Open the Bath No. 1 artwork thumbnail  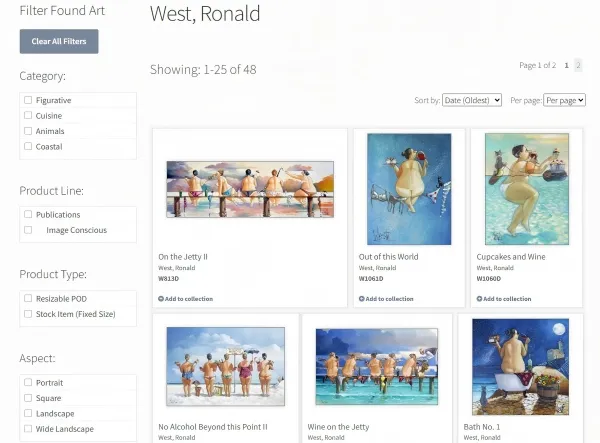point(520,367)
